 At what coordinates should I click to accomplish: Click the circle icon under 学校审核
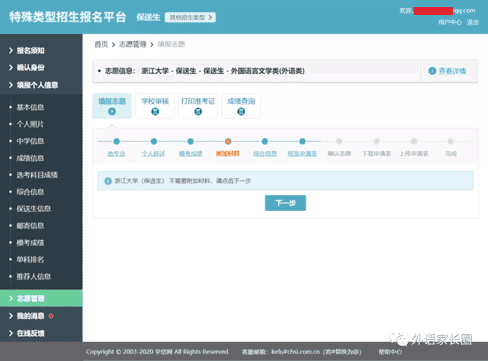coord(155,112)
